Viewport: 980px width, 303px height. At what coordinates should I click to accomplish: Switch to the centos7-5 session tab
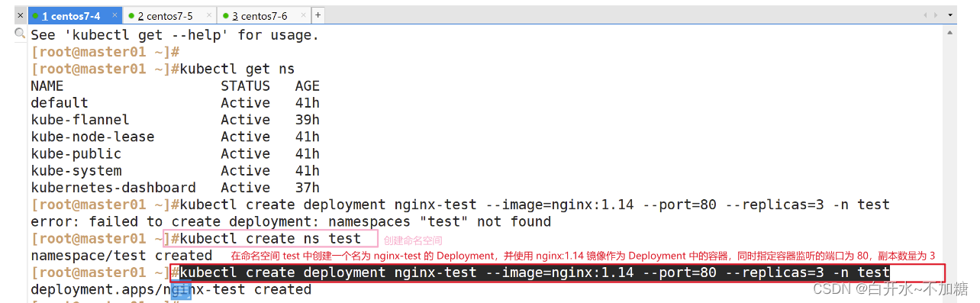click(x=169, y=15)
